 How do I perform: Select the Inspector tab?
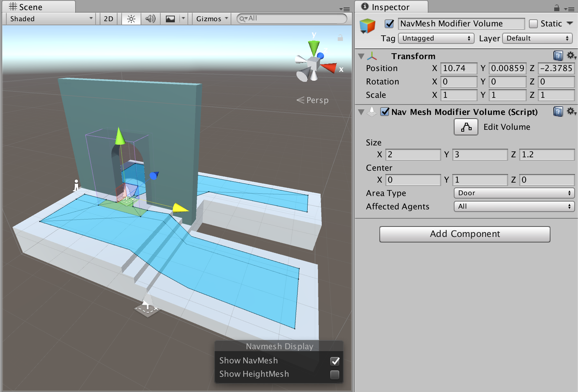(391, 6)
